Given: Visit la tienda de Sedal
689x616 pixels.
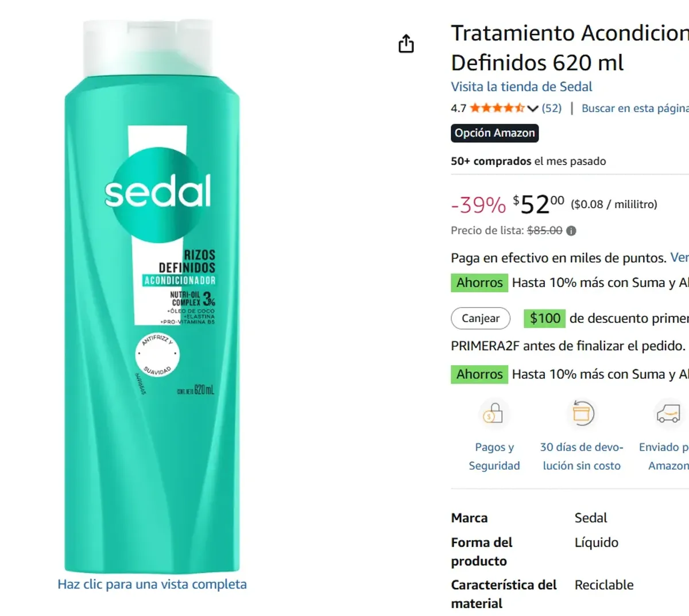Looking at the screenshot, I should (521, 87).
